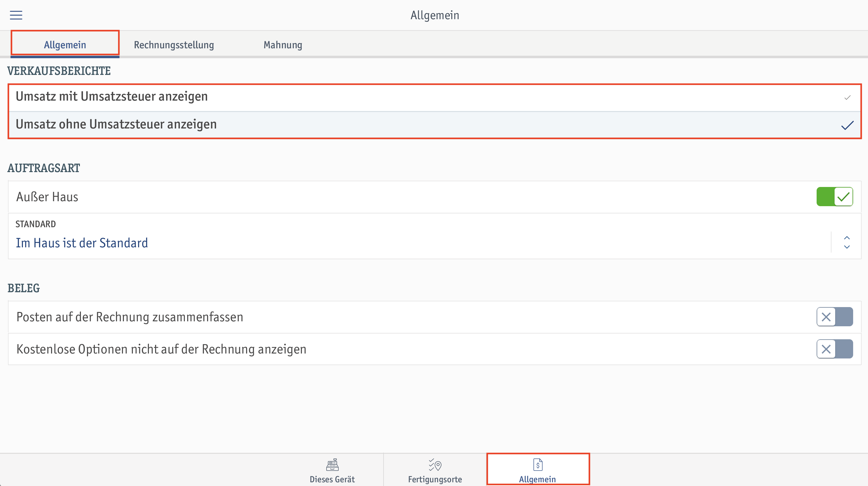Click the faint checkmark beside Umsatz mit Umsatzsteuer
This screenshot has width=868, height=486.
point(847,98)
